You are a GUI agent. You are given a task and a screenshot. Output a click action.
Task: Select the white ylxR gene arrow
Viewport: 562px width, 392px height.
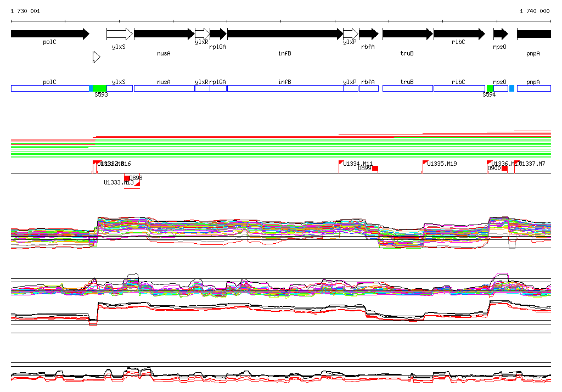203,34
